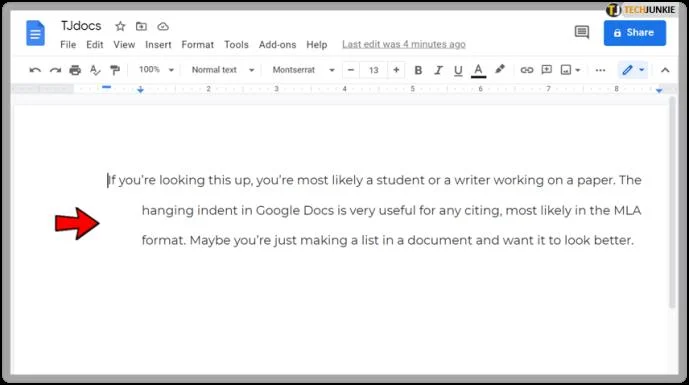Open the Help menu
This screenshot has width=689, height=385.
317,45
